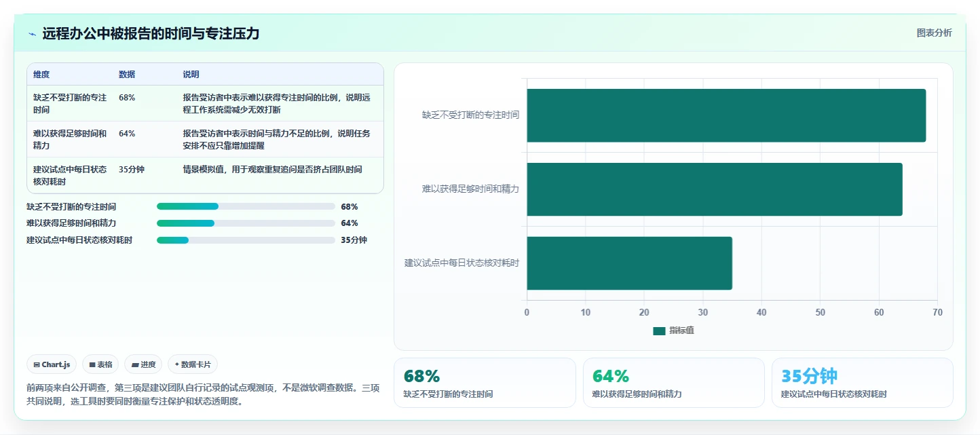Click table cell 68% in data column
Viewport: 980px width, 435px height.
click(127, 98)
